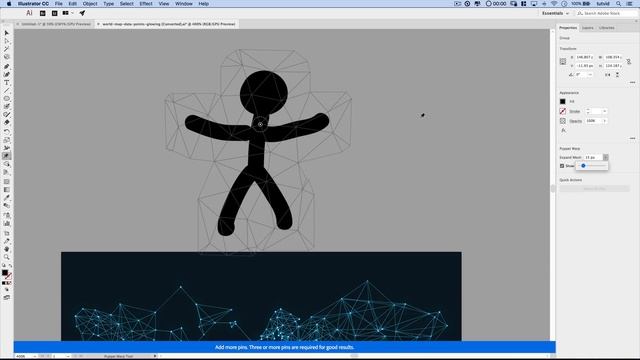
Task: Click the Expand Mesh slider handle
Action: pos(583,166)
